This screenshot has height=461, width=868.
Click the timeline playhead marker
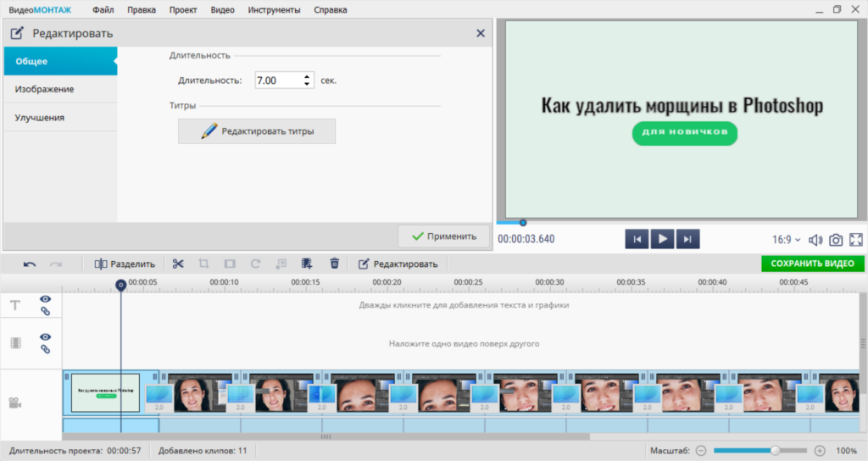click(120, 285)
